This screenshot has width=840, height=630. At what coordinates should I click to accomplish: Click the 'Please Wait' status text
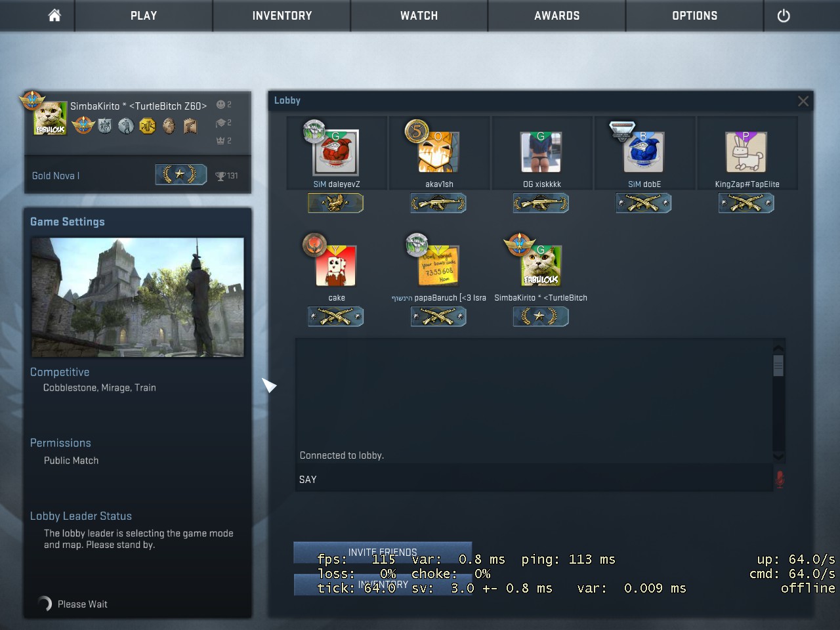coord(83,604)
